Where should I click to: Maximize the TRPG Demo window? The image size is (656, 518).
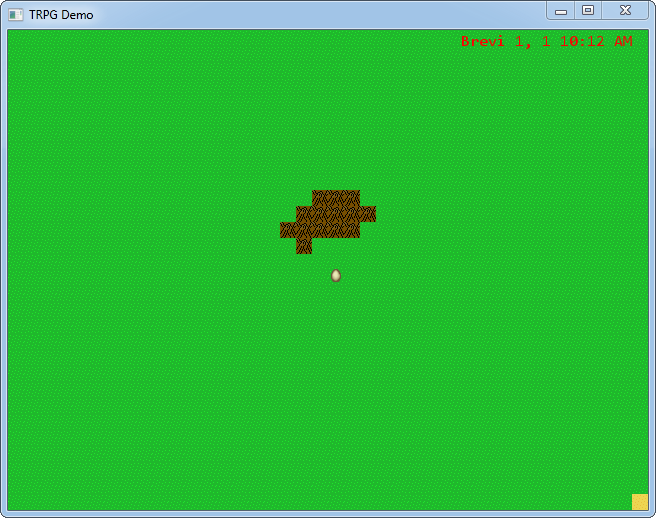(x=588, y=10)
